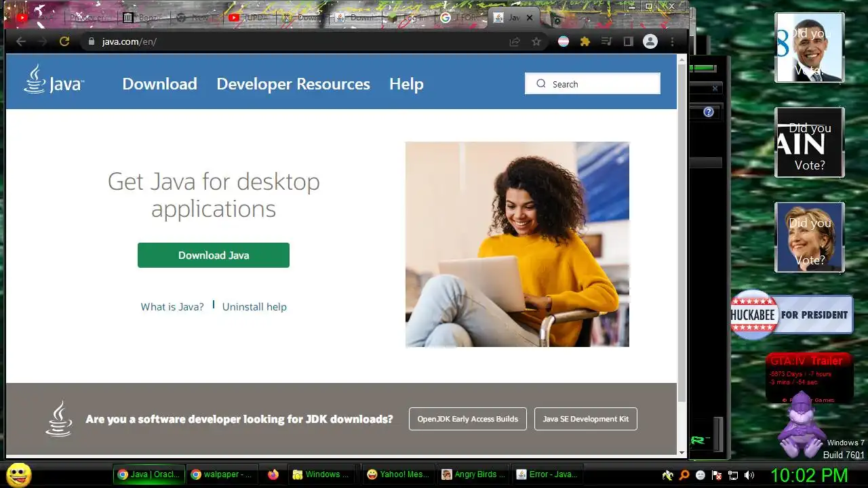Click the GTA:IV Trailer countdown gadget

(x=809, y=377)
